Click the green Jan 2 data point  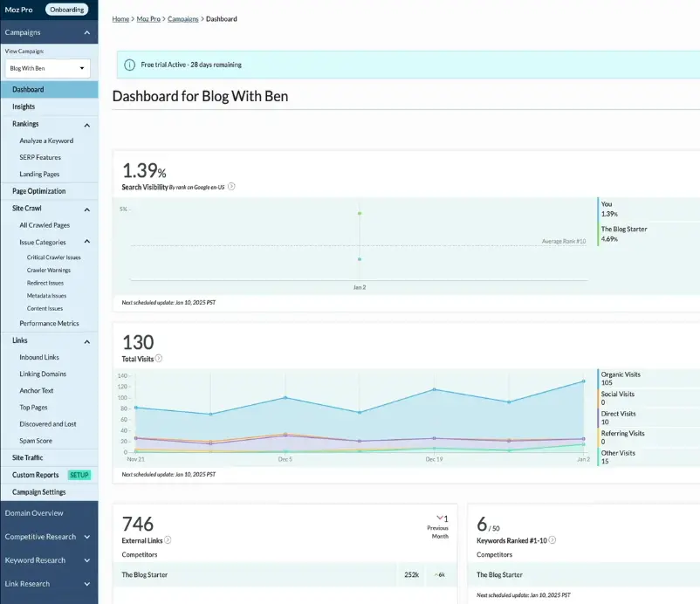[x=360, y=213]
